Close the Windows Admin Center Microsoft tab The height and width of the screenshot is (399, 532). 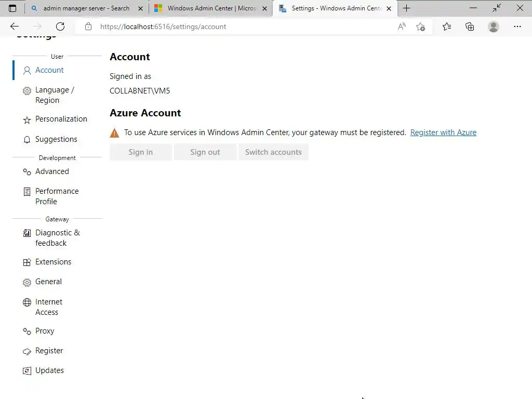tap(264, 8)
